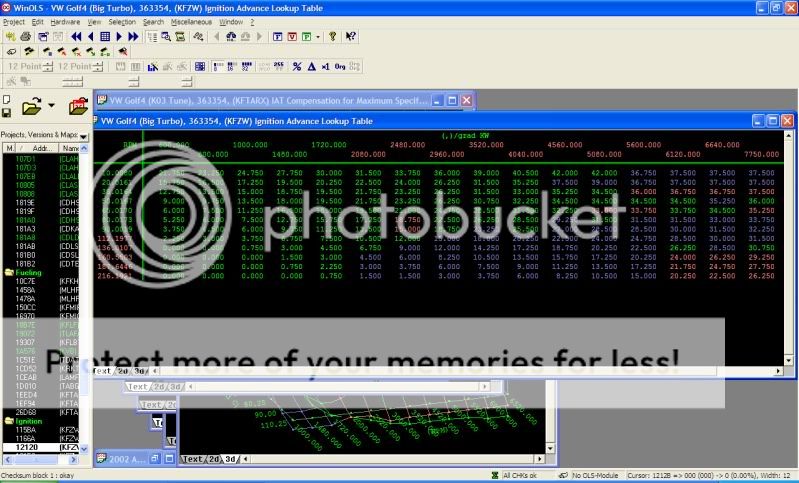Open Projects, Versions & Maps dropdown
Screen dimensions: 799x483
(x=83, y=135)
